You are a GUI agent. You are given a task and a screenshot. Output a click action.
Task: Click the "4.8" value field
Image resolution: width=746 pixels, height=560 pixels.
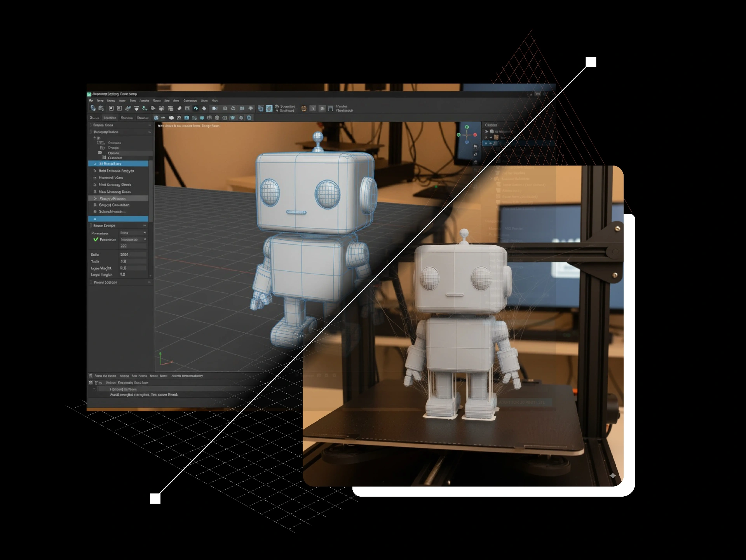point(133,262)
